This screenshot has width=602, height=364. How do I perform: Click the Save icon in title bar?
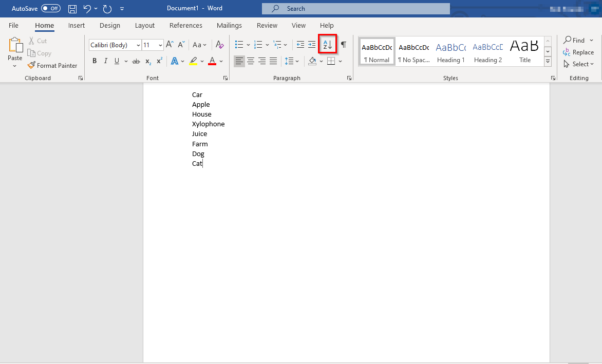point(72,8)
